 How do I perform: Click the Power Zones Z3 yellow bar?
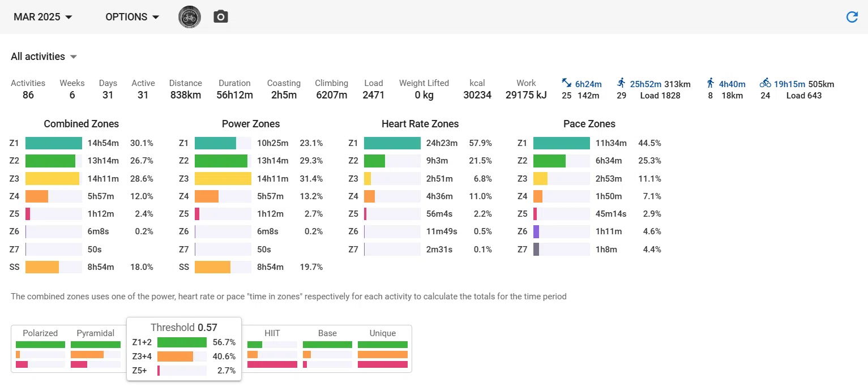[x=223, y=179]
